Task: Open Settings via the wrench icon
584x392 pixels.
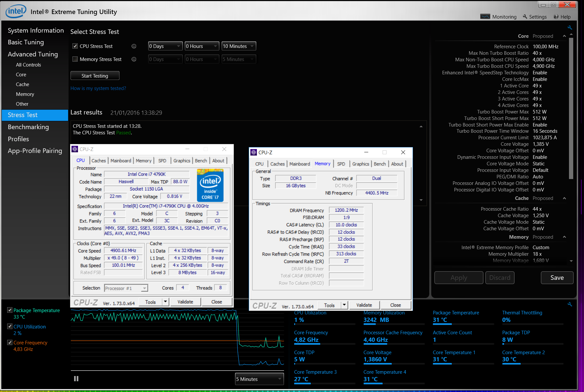Action: [x=534, y=17]
